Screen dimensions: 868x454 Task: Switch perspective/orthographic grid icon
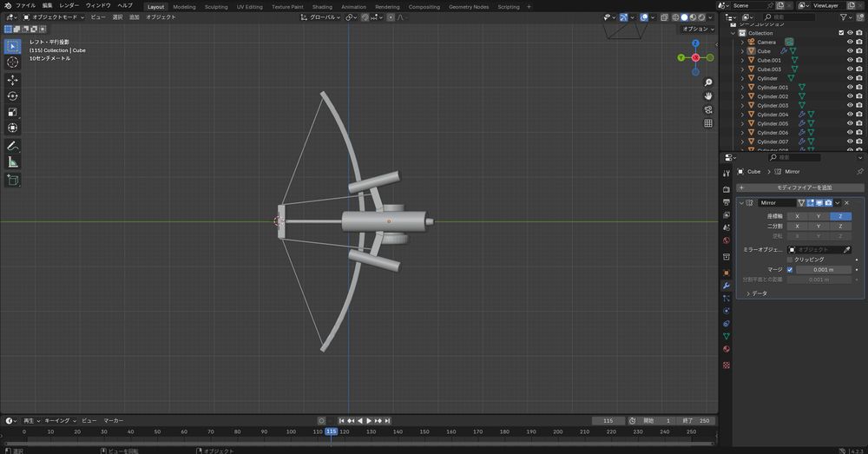(x=708, y=123)
